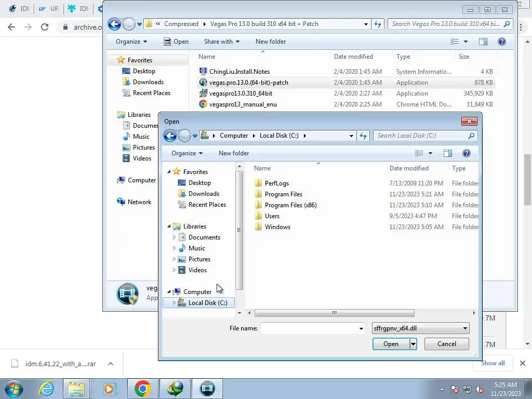Click New folder in Explorer window toolbar
Image resolution: width=532 pixels, height=399 pixels.
pos(270,42)
